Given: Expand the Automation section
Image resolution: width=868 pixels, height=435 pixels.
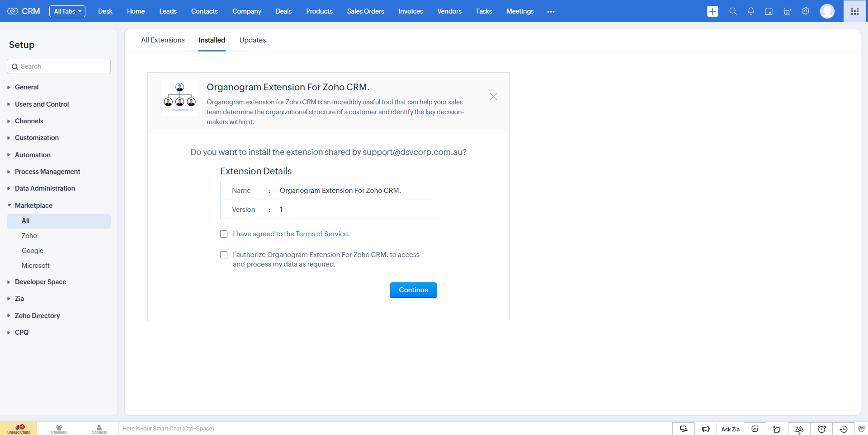Looking at the screenshot, I should pos(33,155).
